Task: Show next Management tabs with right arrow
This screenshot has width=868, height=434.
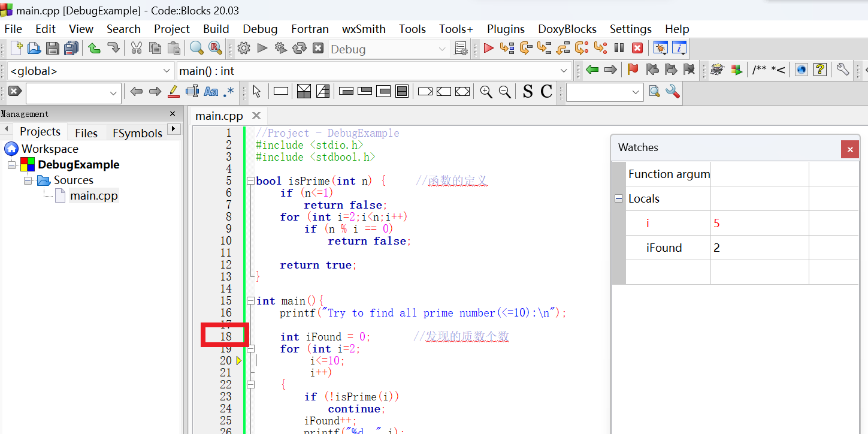Action: (174, 128)
